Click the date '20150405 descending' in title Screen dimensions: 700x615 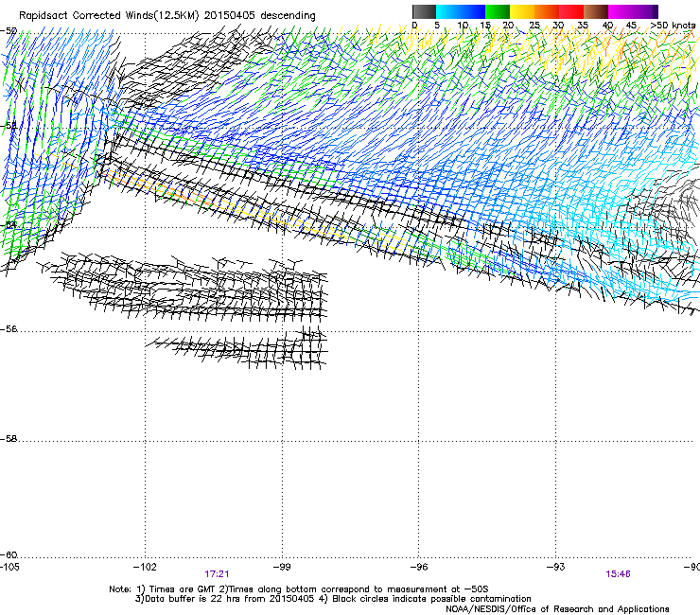(260, 16)
